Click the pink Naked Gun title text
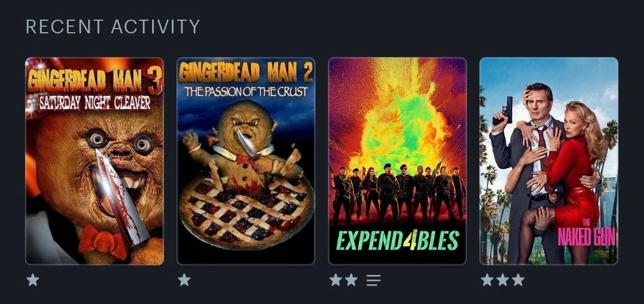Image resolution: width=644 pixels, height=304 pixels. (x=587, y=235)
